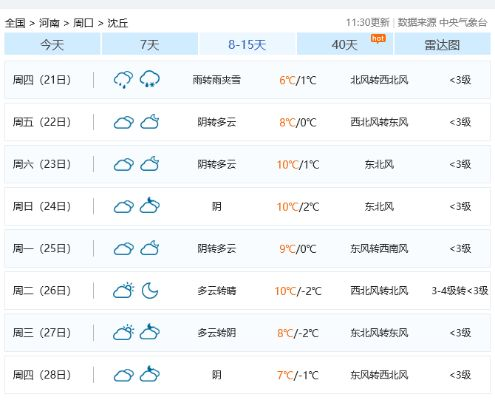Click the date label 周五 (22日)
This screenshot has height=400, width=495.
click(42, 122)
